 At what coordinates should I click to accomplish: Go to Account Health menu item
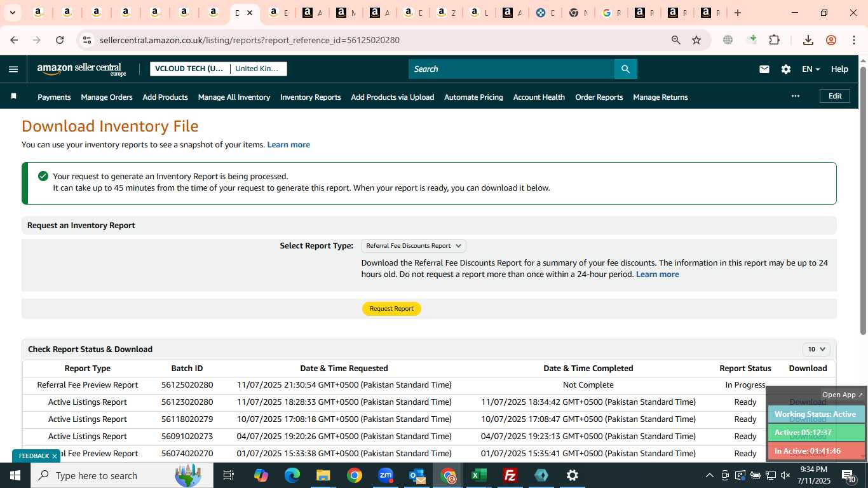point(539,97)
